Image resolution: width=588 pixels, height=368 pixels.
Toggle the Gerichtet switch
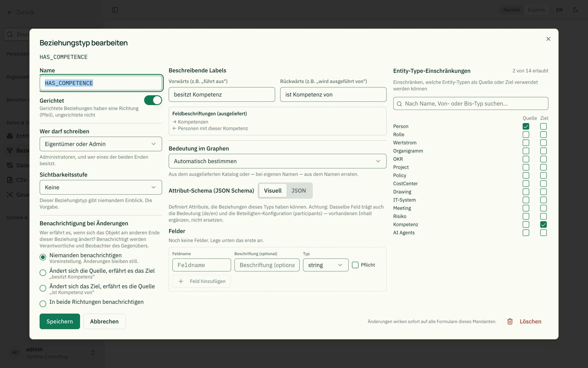pos(153,100)
